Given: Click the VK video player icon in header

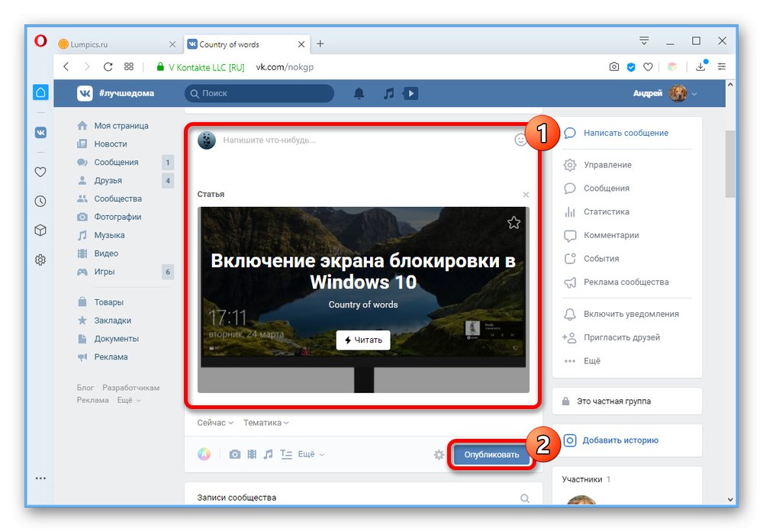Looking at the screenshot, I should coord(410,93).
